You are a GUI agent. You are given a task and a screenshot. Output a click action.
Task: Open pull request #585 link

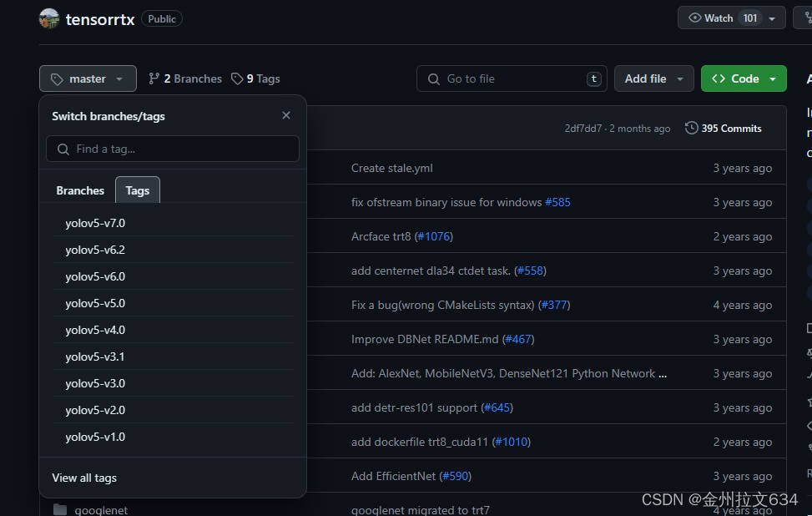pos(557,202)
